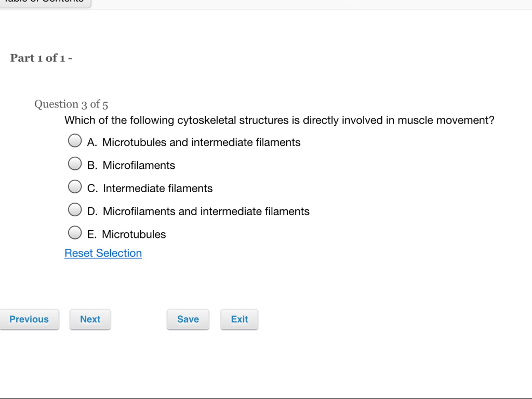The image size is (532, 399).
Task: Pick answer D, Microfilaments and intermediate filaments
Action: point(75,209)
